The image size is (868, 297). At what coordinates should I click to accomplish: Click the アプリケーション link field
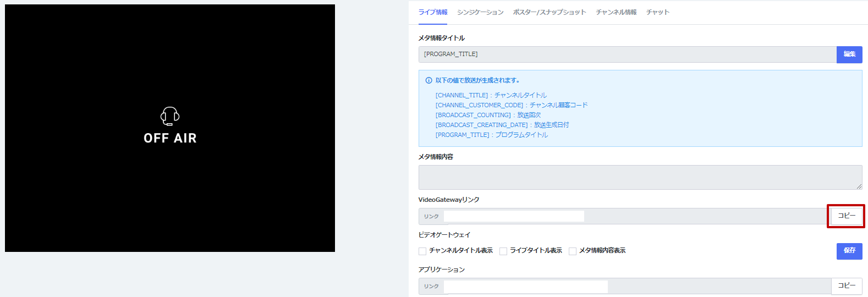(x=625, y=286)
